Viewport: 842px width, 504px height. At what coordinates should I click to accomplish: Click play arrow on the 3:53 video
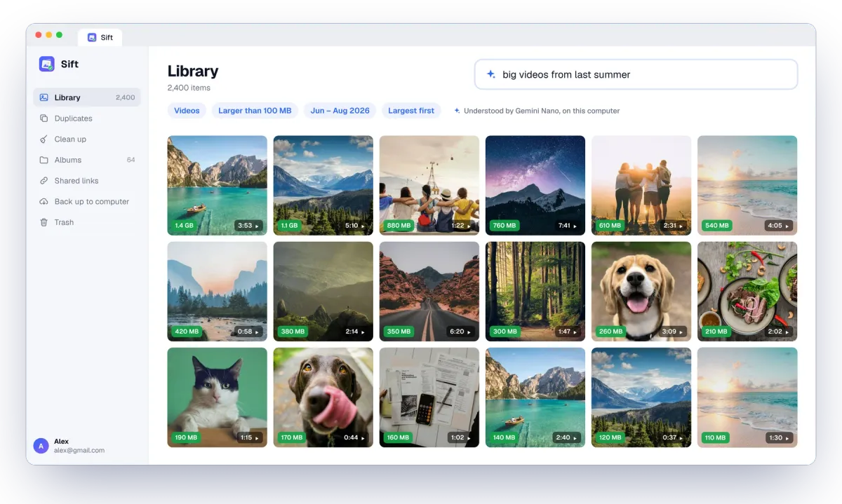pyautogui.click(x=258, y=226)
